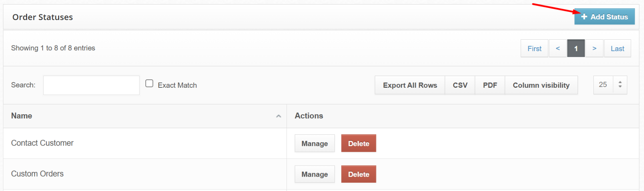Go to the First page
This screenshot has width=644, height=191.
534,48
